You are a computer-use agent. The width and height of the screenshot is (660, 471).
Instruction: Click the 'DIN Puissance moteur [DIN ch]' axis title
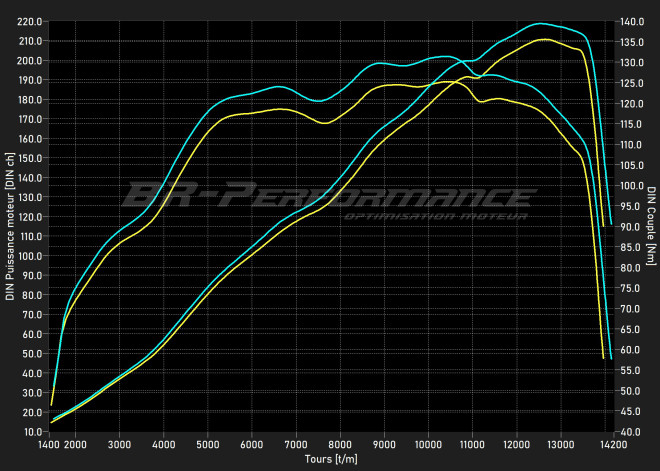[x=10, y=226]
